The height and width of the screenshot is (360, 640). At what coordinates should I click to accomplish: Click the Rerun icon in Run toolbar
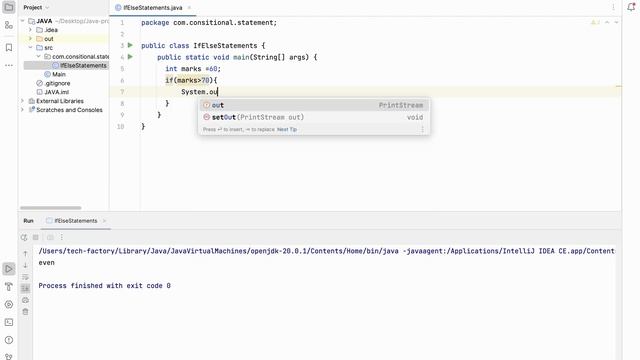pyautogui.click(x=24, y=237)
